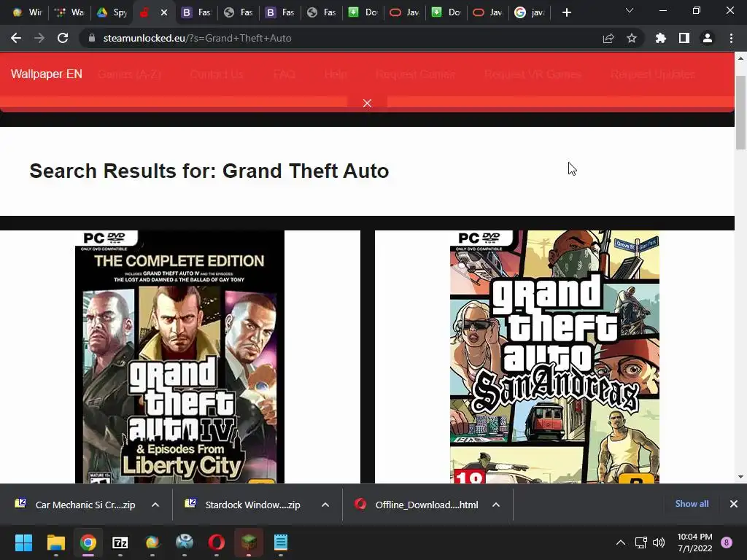
Task: Close the downloads bar
Action: 734,504
